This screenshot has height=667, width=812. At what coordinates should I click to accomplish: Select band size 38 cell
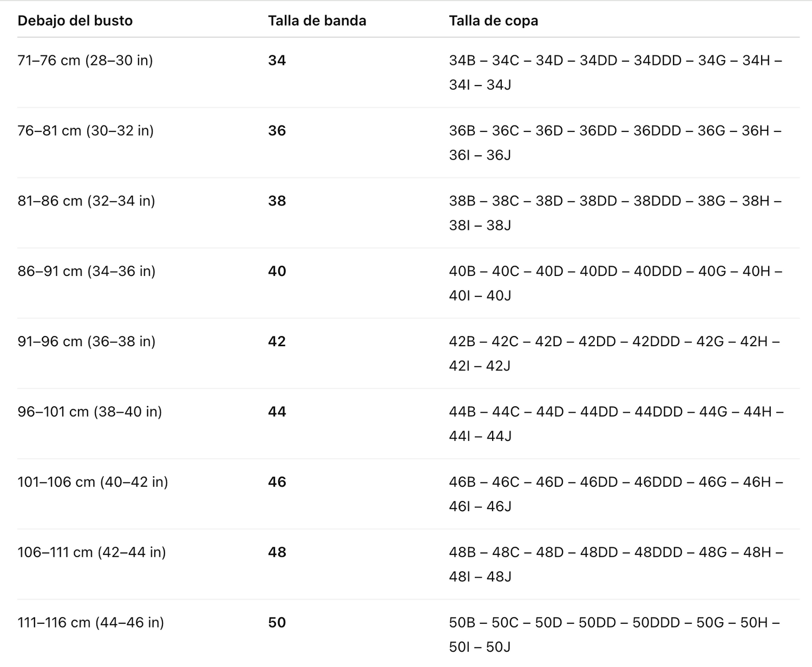click(x=277, y=201)
